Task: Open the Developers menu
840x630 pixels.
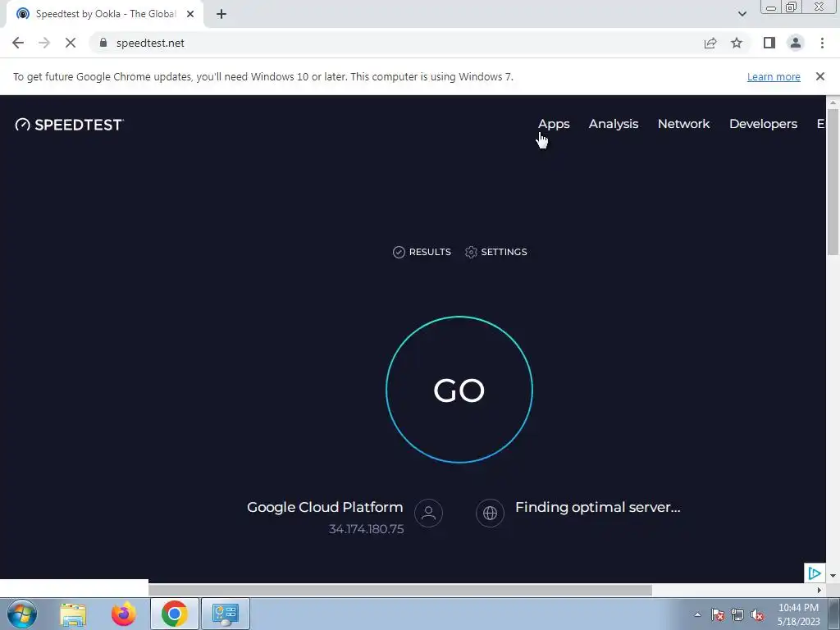Action: pos(763,124)
